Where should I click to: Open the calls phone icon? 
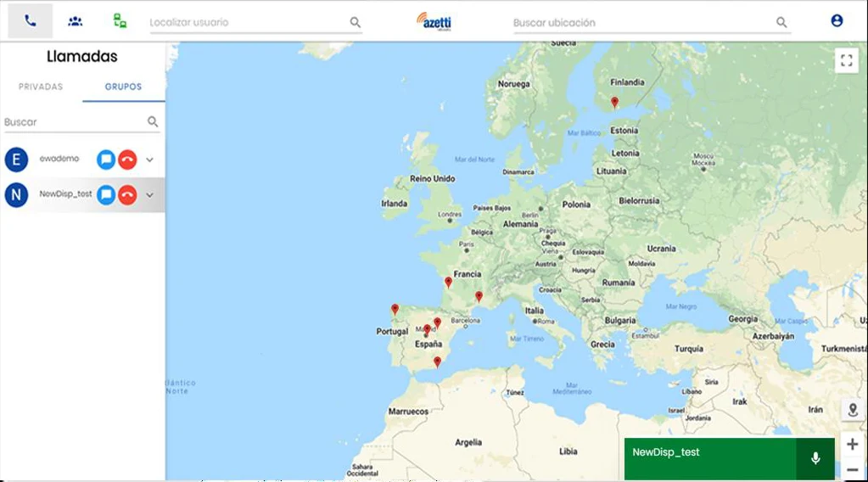coord(30,21)
